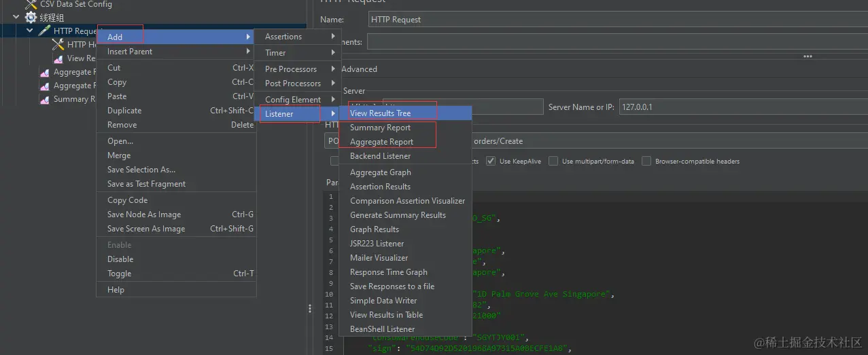Open the Add submenu

pyautogui.click(x=175, y=37)
